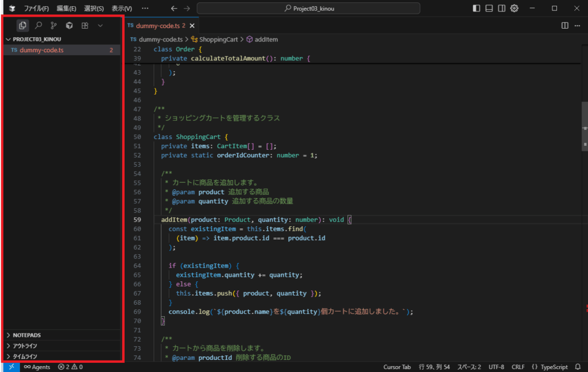Image resolution: width=588 pixels, height=372 pixels.
Task: Change indentation via スペース: 2
Action: (469, 367)
